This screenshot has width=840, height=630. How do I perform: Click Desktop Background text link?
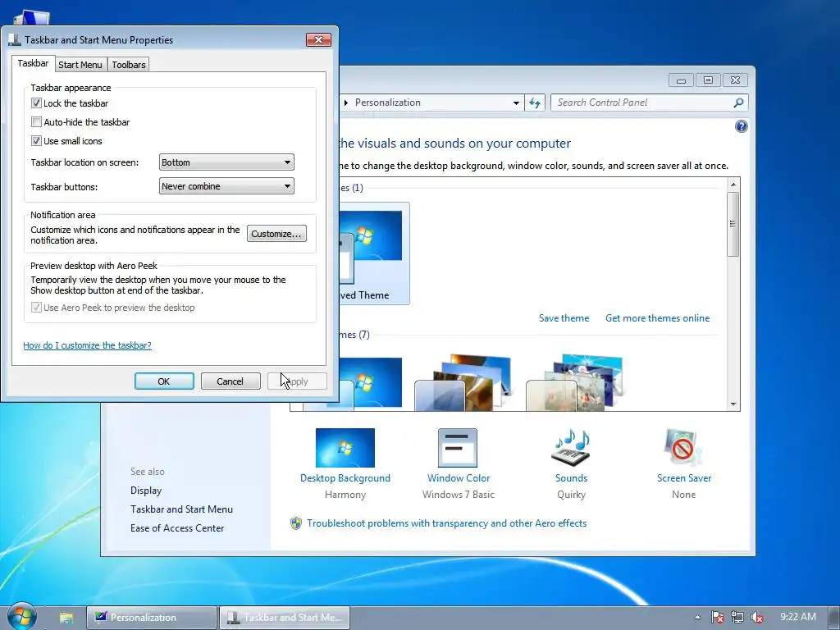[345, 478]
